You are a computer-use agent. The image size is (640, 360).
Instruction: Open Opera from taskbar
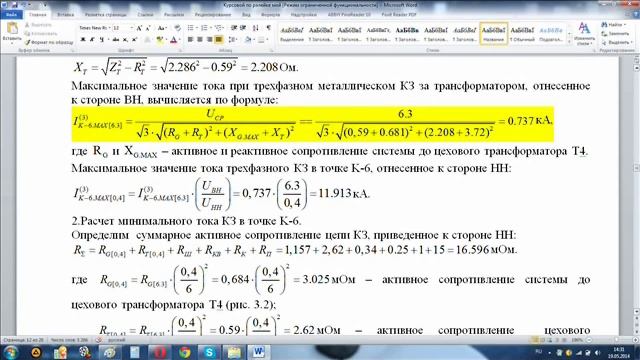pos(160,352)
